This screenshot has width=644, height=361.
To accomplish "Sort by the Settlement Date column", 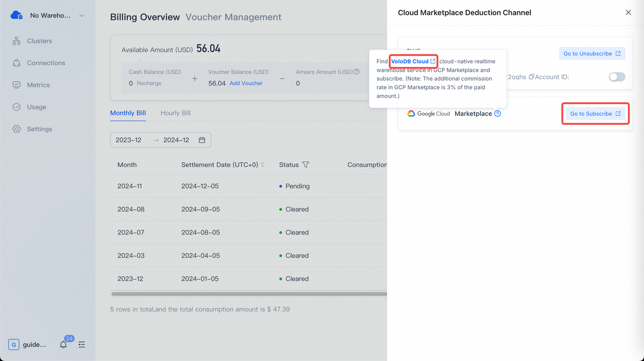I will pos(262,165).
